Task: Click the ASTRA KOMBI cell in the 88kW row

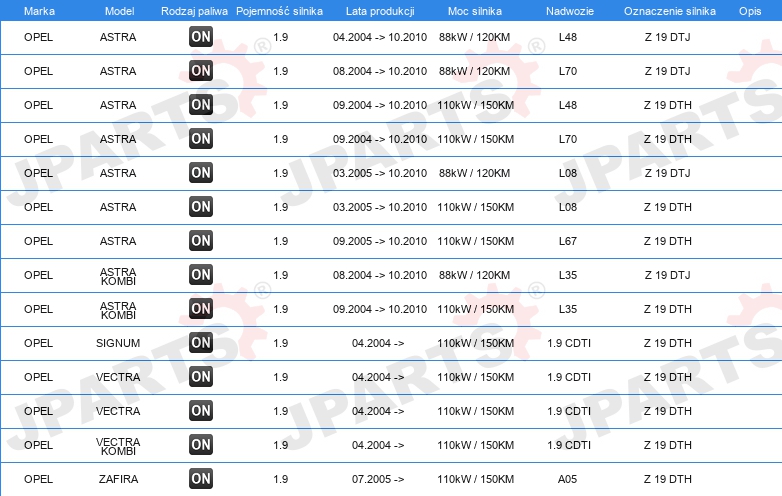Action: (x=118, y=276)
